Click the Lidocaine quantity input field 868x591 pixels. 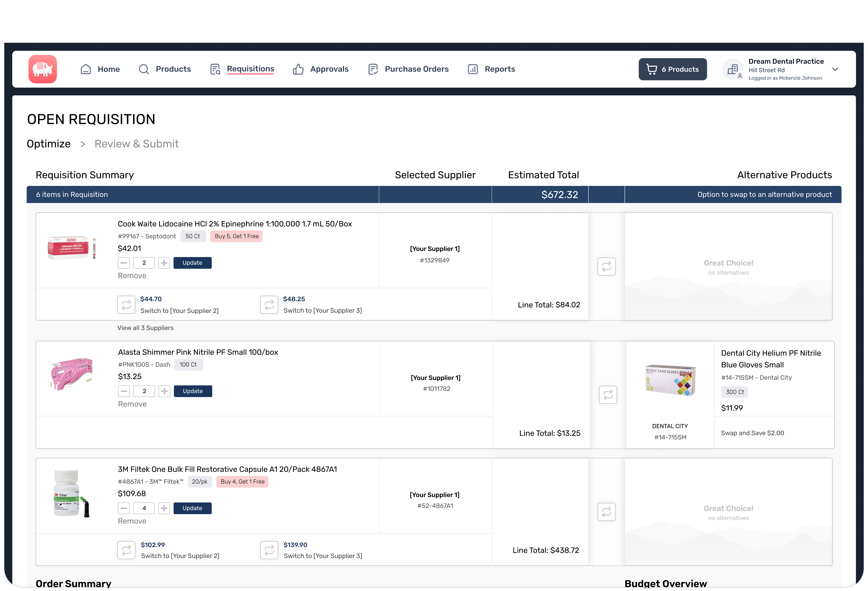144,263
